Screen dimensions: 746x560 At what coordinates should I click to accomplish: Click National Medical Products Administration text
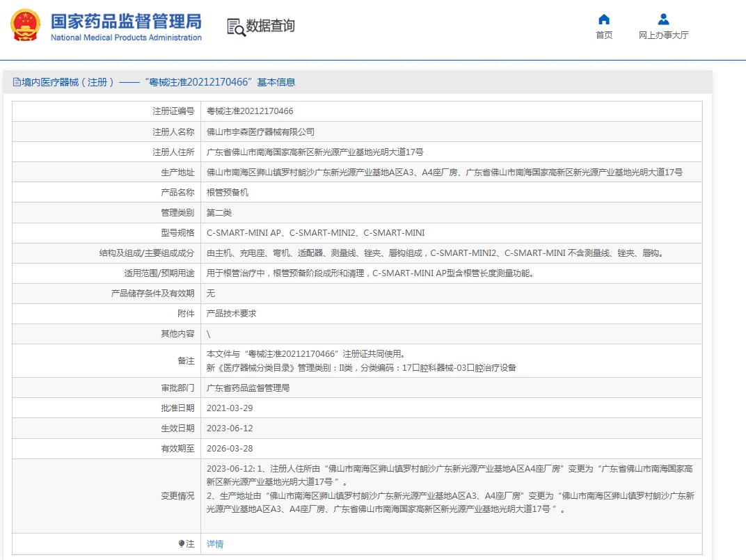[x=126, y=38]
